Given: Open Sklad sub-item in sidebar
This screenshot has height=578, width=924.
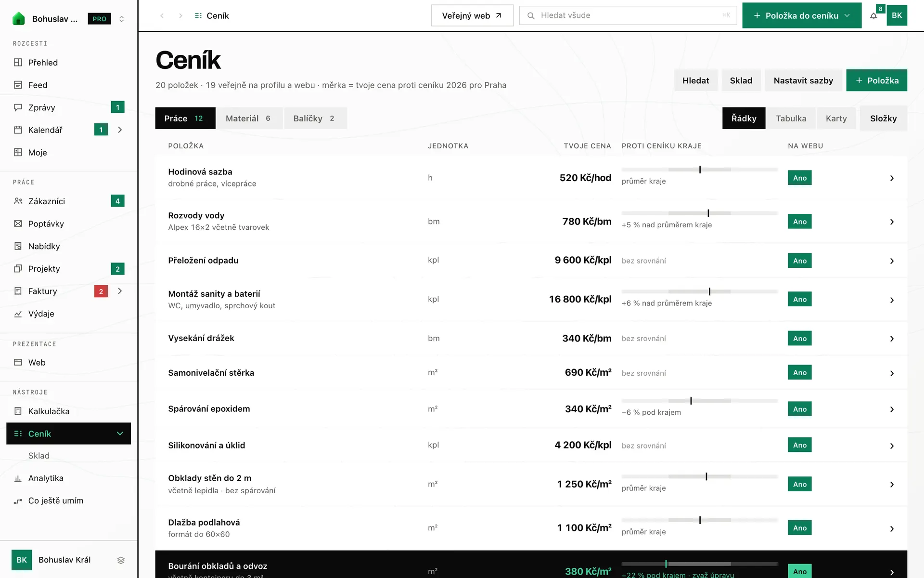Looking at the screenshot, I should pyautogui.click(x=39, y=456).
